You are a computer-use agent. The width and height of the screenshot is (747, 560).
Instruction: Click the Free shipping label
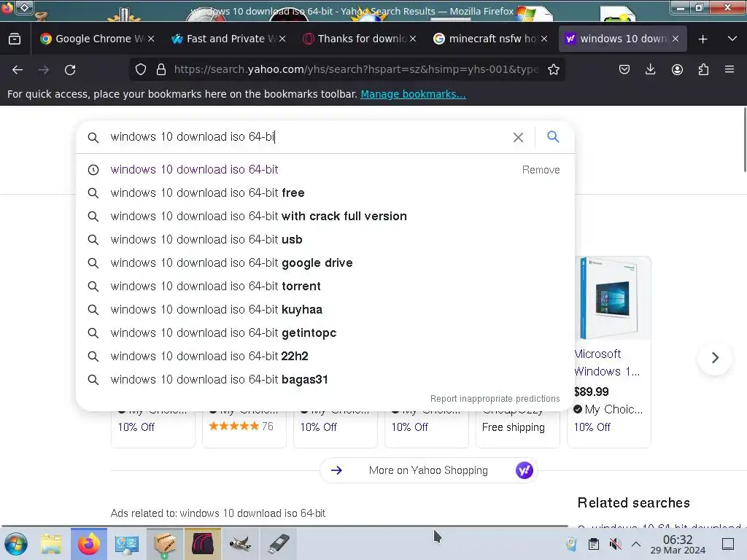click(x=513, y=427)
